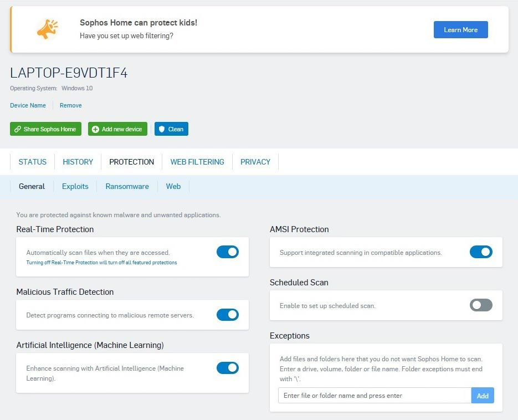Viewport: 518px width, 420px height.
Task: Disable Real-Time Protection
Action: 227,252
